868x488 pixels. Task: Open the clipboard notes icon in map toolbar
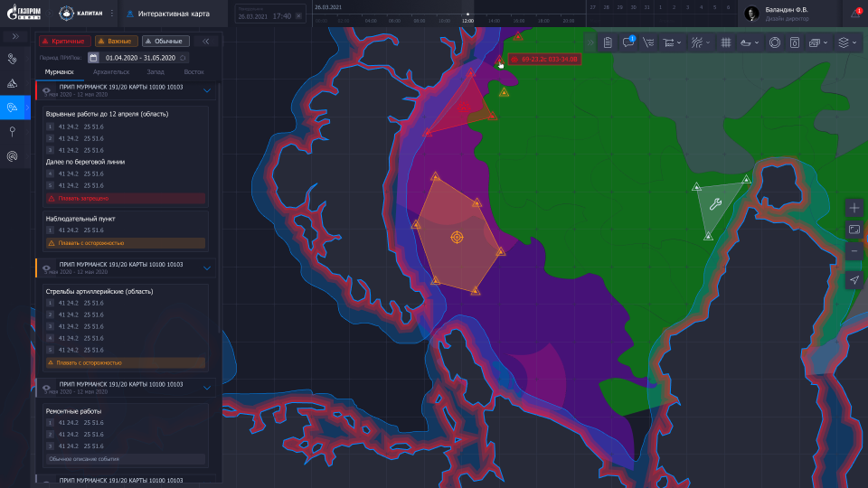(609, 42)
